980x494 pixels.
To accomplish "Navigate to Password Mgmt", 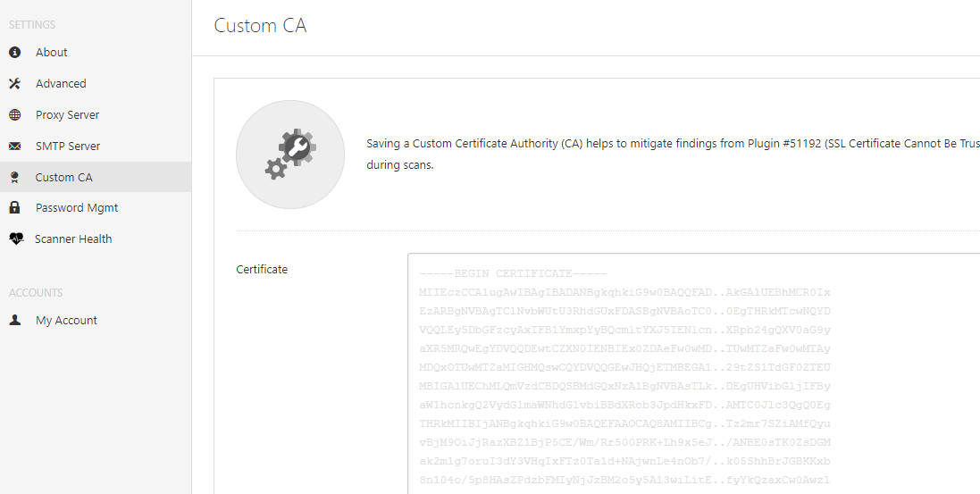I will (77, 208).
